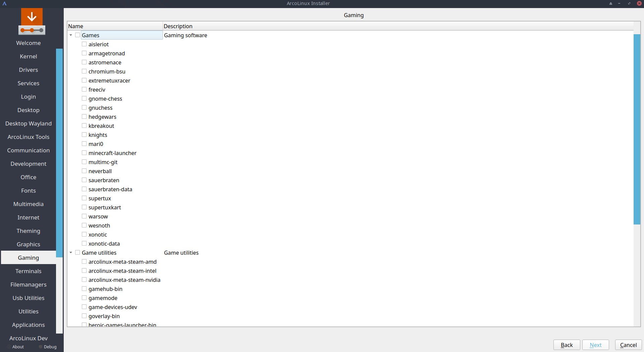
Task: Select the "gamehub-bin" row label
Action: tap(105, 289)
